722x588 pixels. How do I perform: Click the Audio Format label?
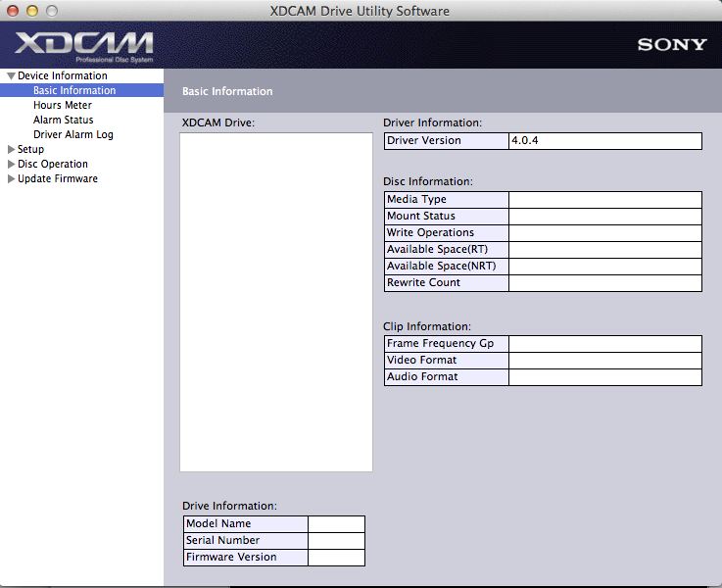pos(422,376)
